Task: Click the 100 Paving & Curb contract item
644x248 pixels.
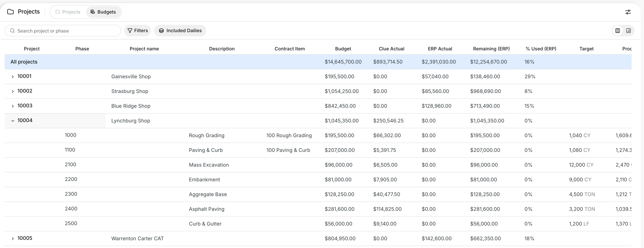Action: tap(288, 150)
